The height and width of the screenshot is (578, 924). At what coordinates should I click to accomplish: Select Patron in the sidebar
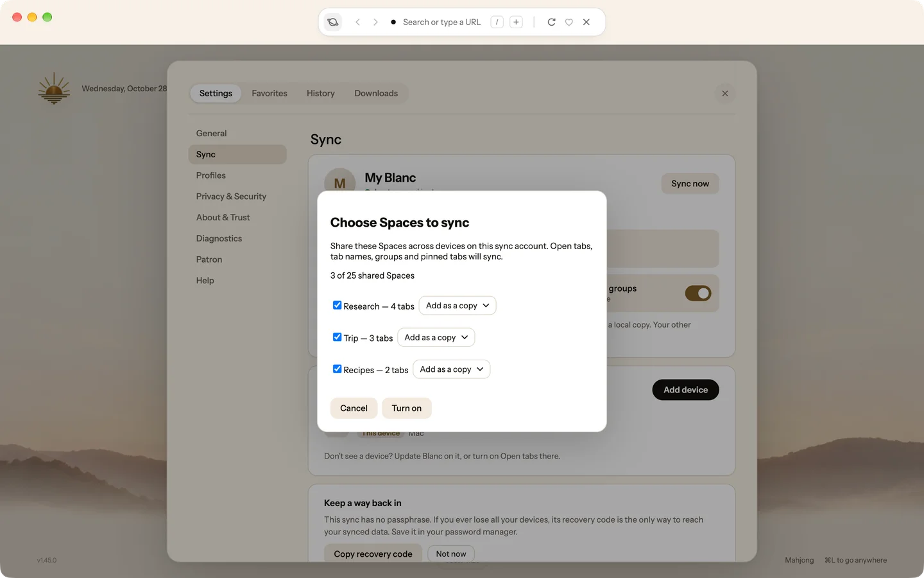pyautogui.click(x=237, y=259)
